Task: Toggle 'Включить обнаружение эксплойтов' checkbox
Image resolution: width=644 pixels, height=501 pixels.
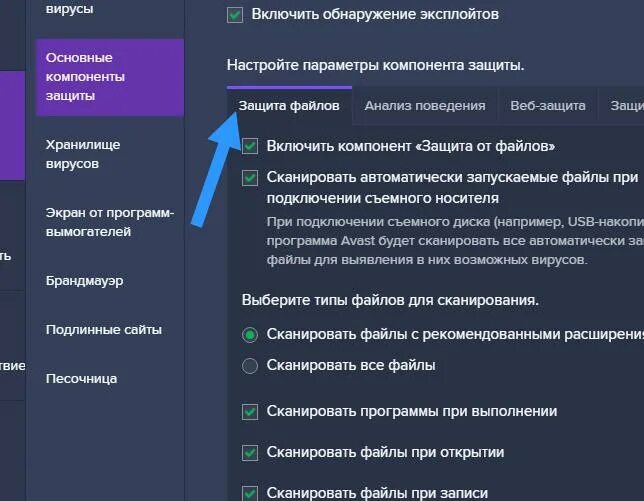Action: point(235,15)
